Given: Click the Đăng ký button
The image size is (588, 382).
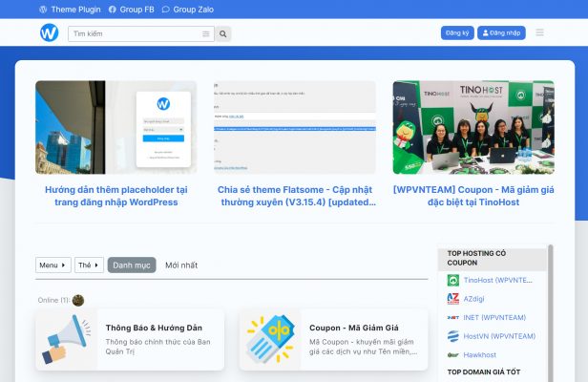Looking at the screenshot, I should coord(457,33).
